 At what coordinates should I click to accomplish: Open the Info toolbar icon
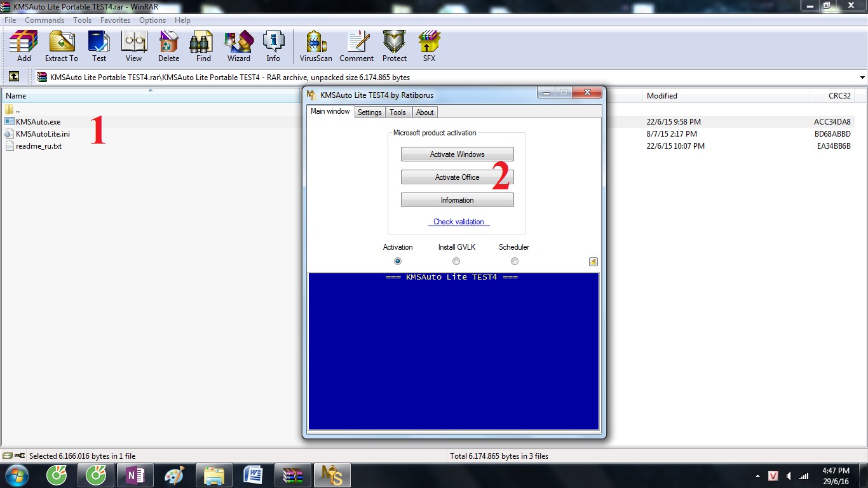coord(273,46)
